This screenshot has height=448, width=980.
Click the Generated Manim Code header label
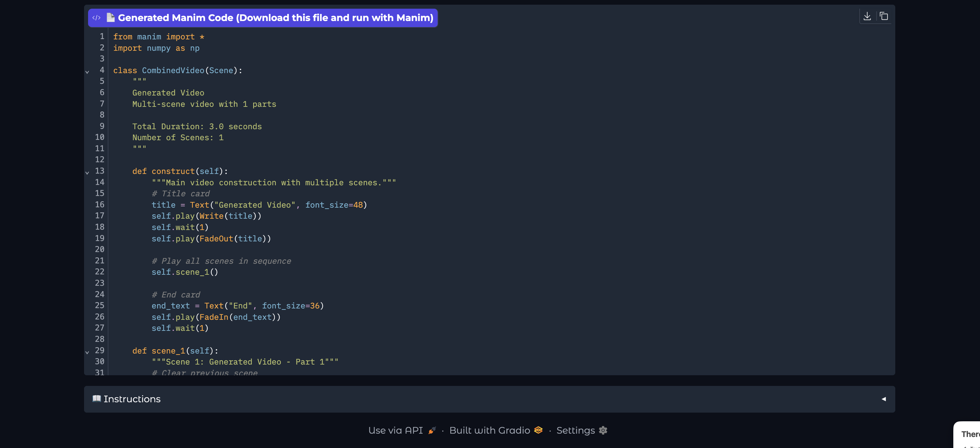click(276, 18)
